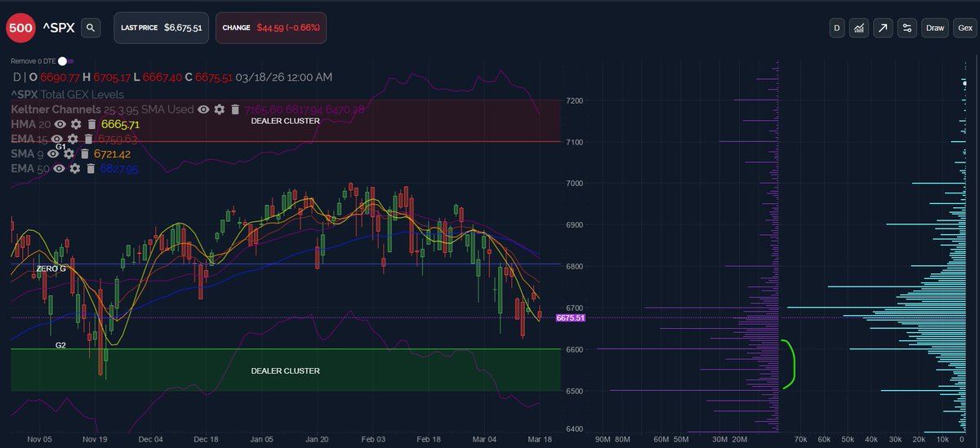The height and width of the screenshot is (448, 980).
Task: Click the EMA 50 value 6827.95
Action: (x=119, y=168)
